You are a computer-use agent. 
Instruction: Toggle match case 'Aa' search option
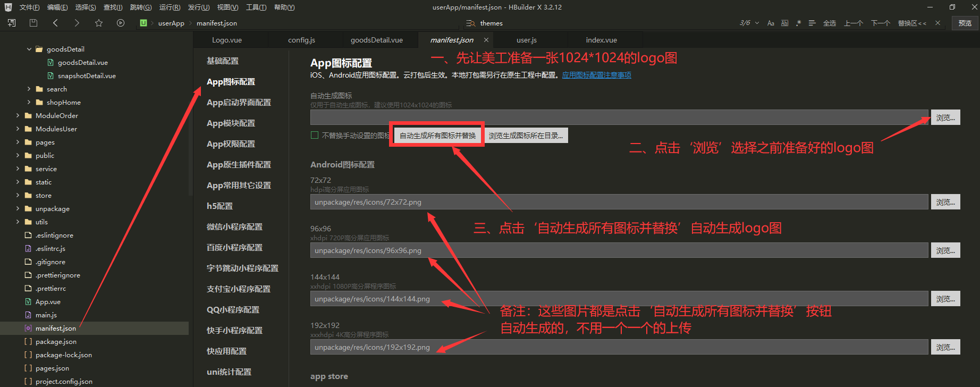click(771, 23)
